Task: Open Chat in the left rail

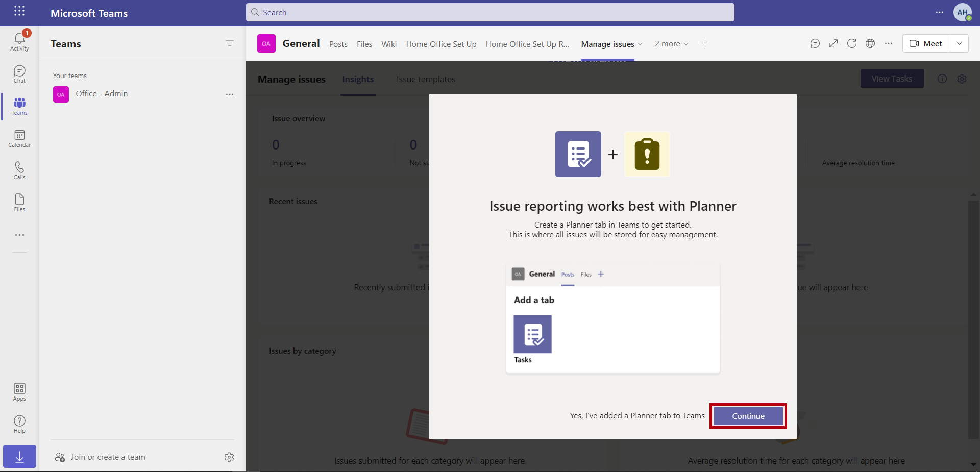Action: [x=19, y=74]
